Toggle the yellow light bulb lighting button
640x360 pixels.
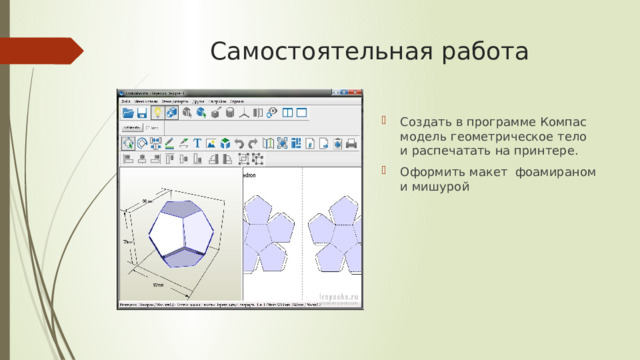[x=157, y=113]
